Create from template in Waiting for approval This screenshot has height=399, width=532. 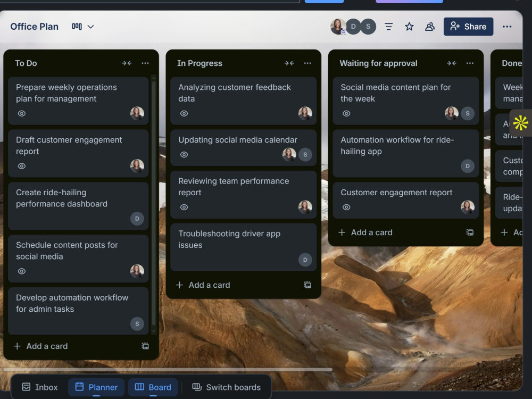pos(470,232)
